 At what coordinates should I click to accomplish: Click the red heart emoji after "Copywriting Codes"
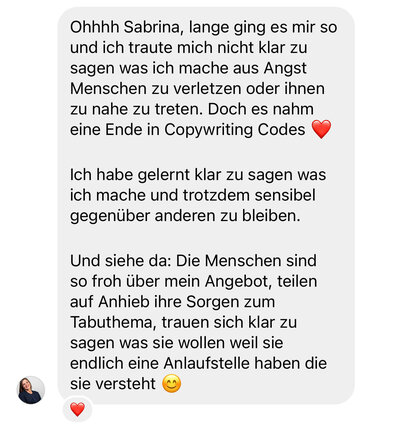321,129
